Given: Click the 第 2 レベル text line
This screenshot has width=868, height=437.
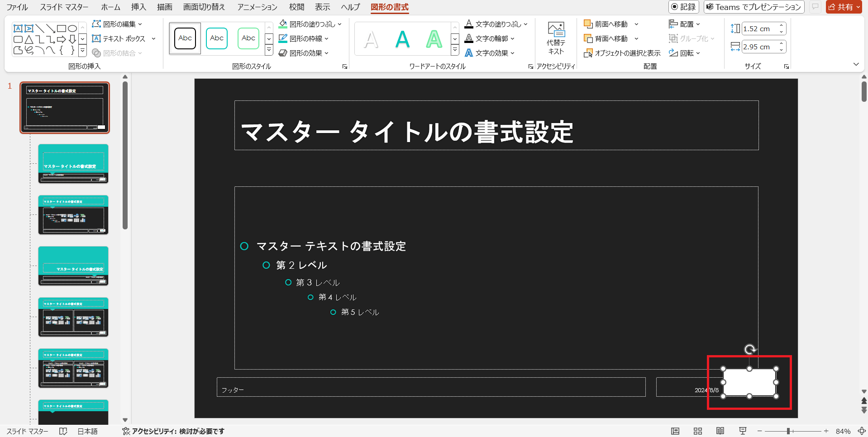Looking at the screenshot, I should (x=301, y=265).
